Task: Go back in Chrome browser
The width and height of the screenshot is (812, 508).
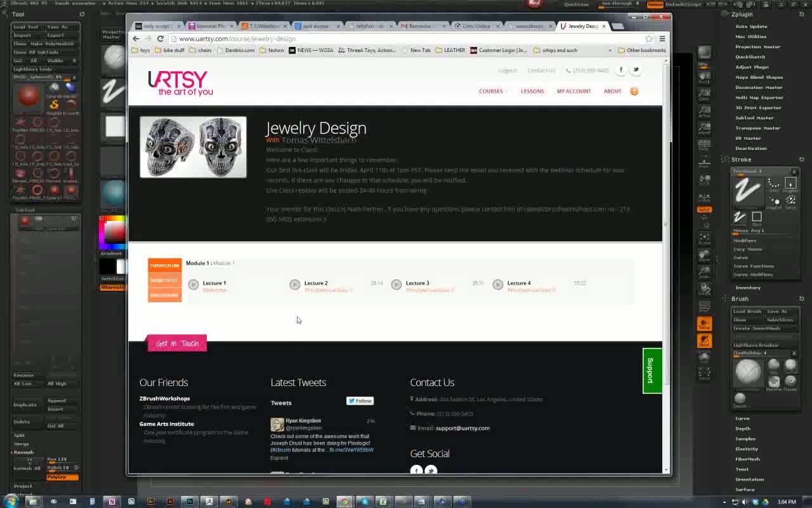Action: click(136, 39)
